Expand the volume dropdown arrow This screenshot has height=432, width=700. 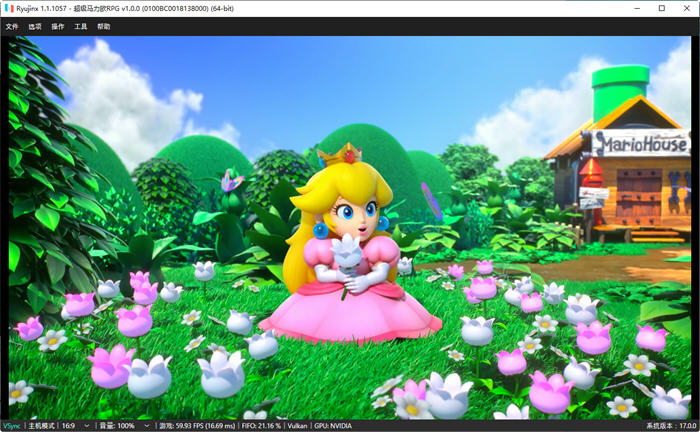[x=147, y=426]
